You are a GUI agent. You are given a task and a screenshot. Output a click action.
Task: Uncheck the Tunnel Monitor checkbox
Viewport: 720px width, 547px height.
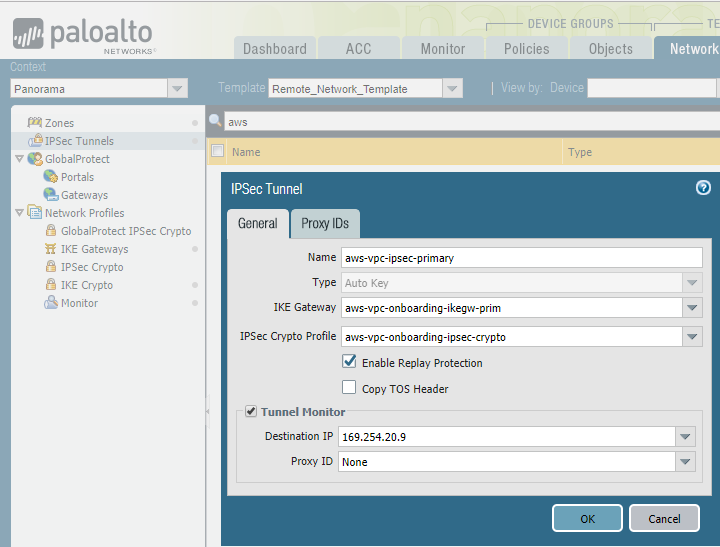tap(251, 411)
